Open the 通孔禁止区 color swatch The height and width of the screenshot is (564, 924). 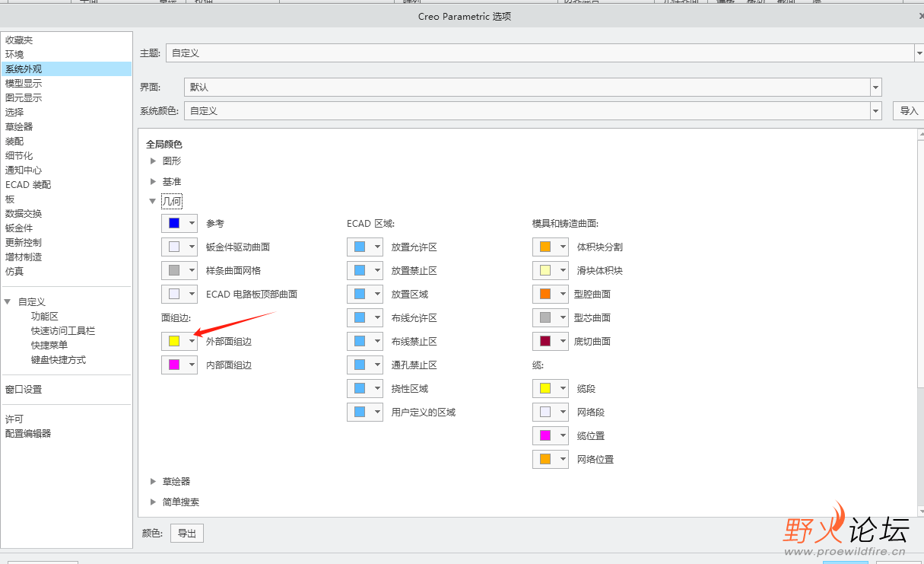tap(365, 365)
